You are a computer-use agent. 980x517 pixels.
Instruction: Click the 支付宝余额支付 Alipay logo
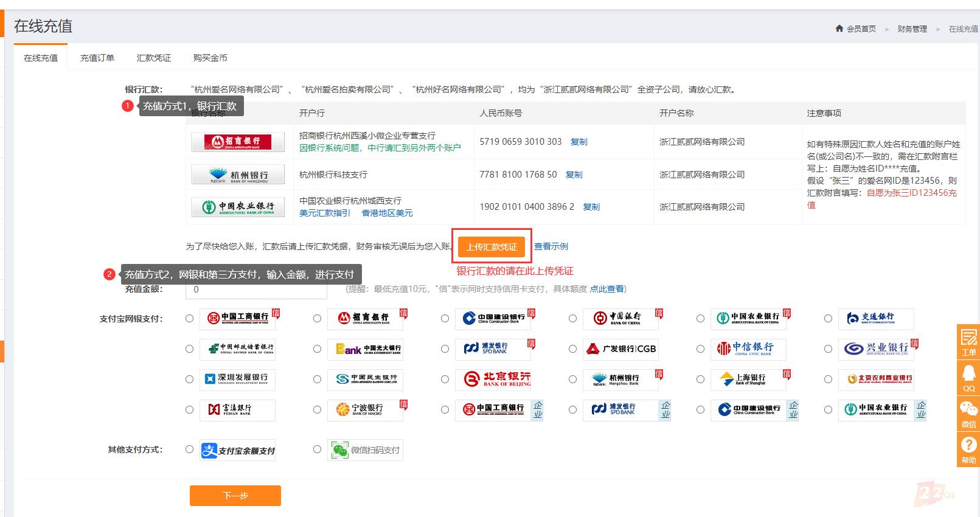tap(237, 451)
